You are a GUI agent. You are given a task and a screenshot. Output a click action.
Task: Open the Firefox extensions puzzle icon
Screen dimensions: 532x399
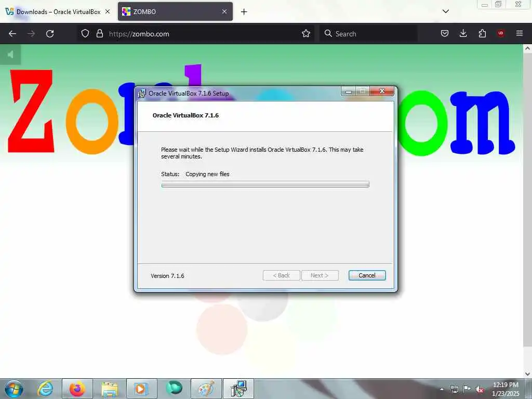[482, 33]
